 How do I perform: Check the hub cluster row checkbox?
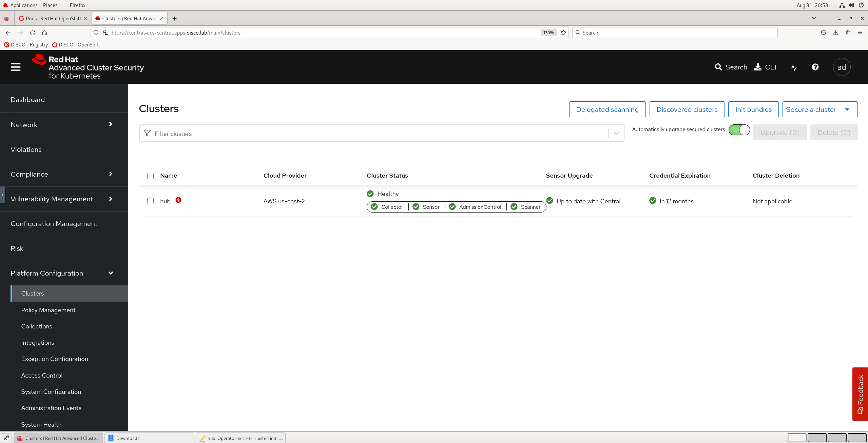pos(150,201)
